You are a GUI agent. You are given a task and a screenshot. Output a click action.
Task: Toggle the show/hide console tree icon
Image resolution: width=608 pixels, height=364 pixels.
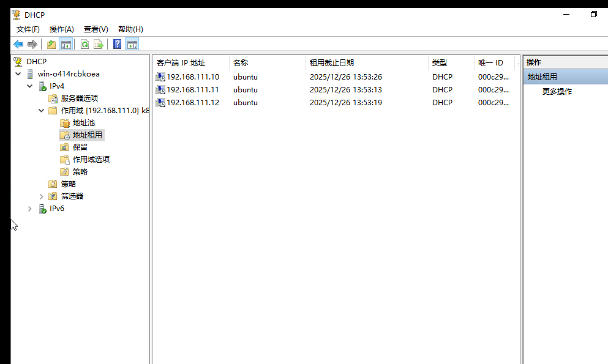(x=66, y=44)
